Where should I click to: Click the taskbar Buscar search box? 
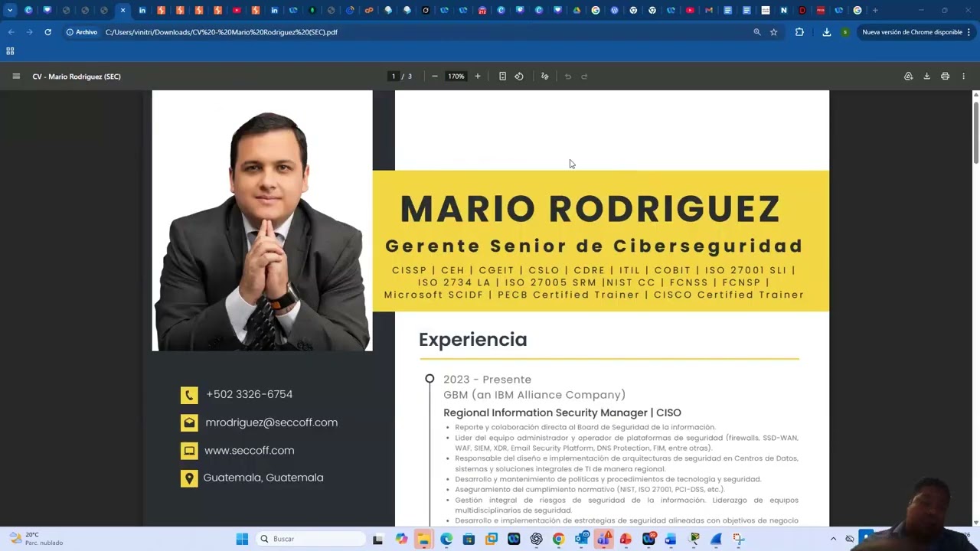pyautogui.click(x=310, y=539)
